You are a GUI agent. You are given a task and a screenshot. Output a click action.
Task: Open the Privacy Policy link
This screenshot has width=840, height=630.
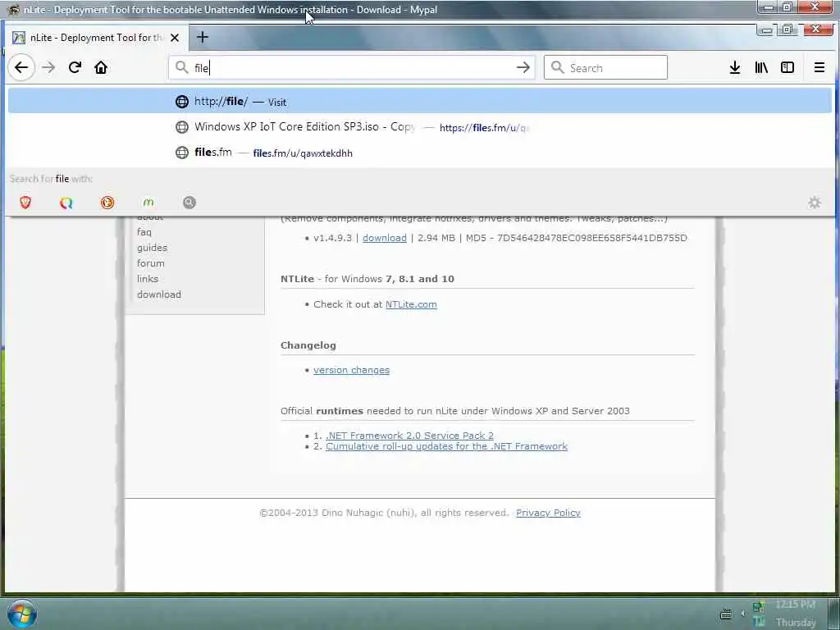(548, 513)
